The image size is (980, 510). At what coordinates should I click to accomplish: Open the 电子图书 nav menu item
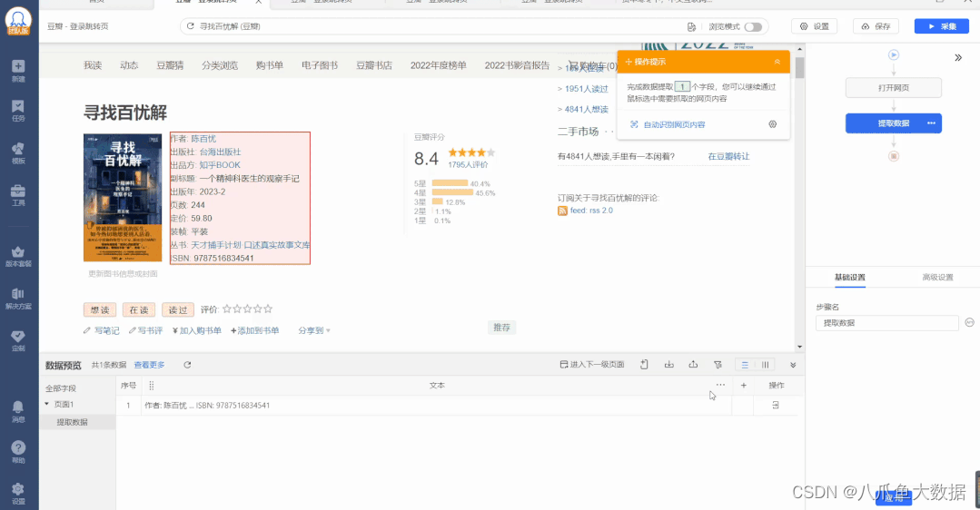320,65
